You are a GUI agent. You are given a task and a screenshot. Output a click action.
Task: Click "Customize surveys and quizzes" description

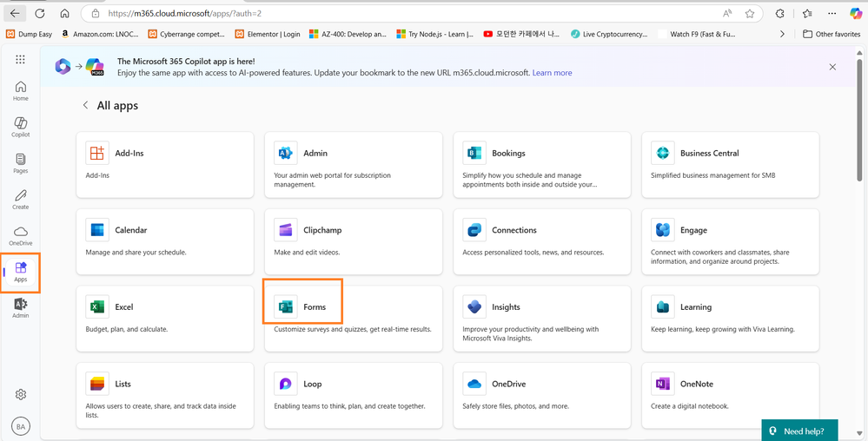tap(353, 329)
